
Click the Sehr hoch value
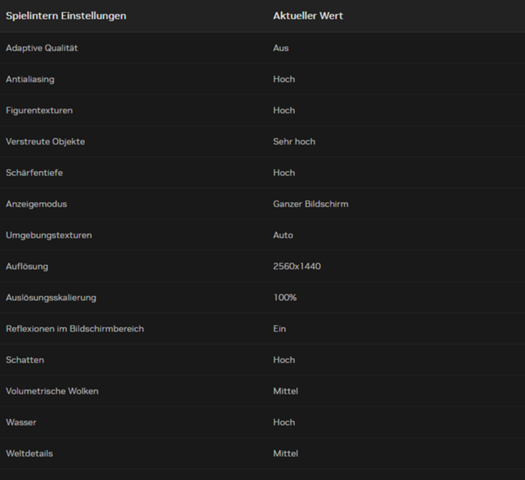pyautogui.click(x=294, y=142)
